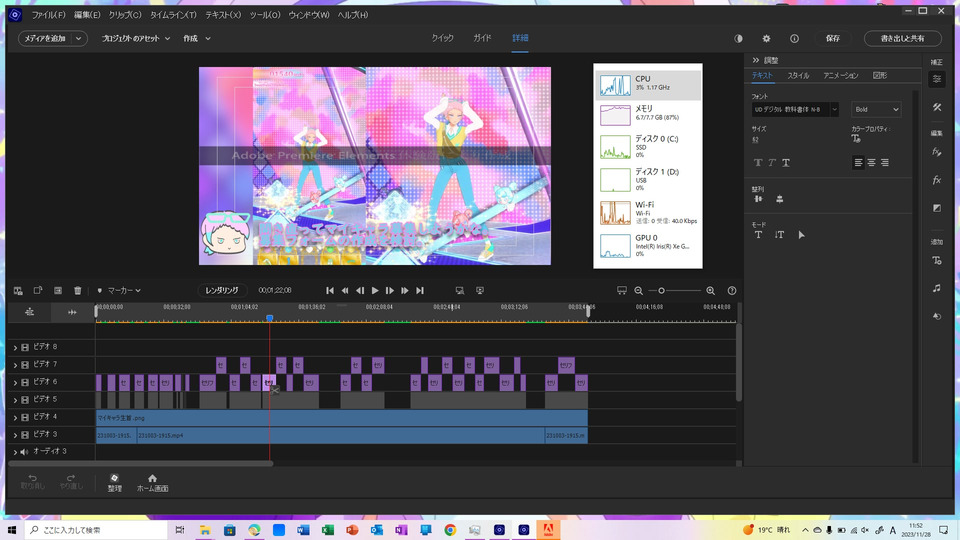Open the Titles and Text add icon
Image resolution: width=960 pixels, height=540 pixels.
click(937, 260)
